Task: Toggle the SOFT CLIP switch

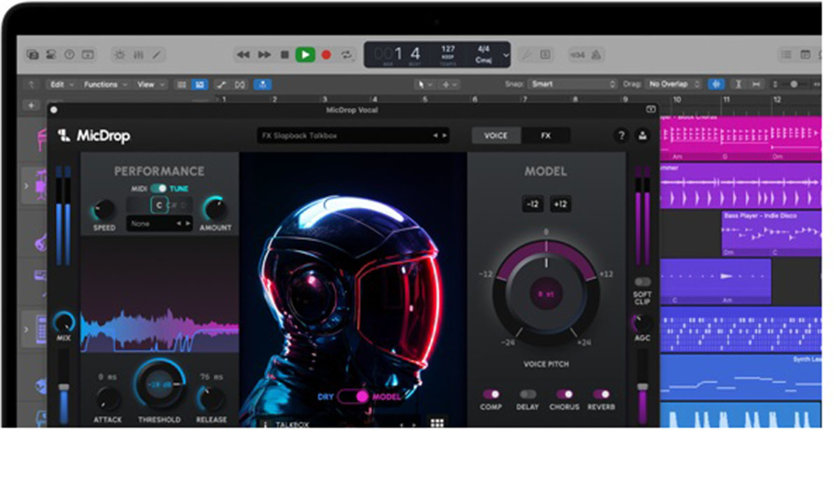Action: point(642,282)
